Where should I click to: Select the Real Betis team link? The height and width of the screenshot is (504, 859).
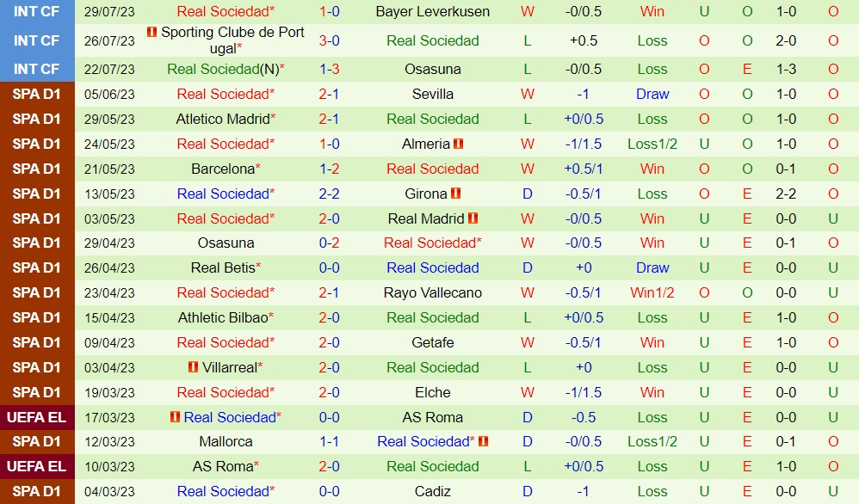pos(223,267)
